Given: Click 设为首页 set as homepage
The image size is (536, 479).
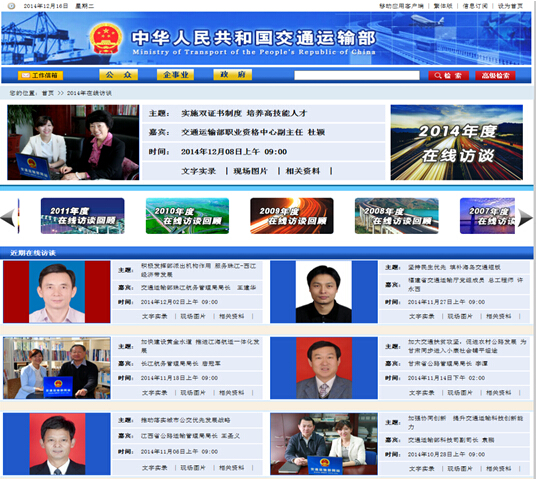Looking at the screenshot, I should [x=510, y=6].
